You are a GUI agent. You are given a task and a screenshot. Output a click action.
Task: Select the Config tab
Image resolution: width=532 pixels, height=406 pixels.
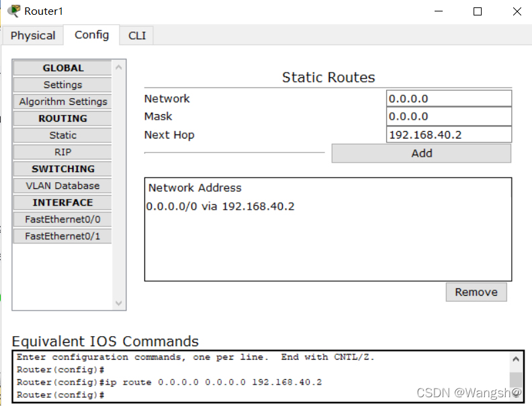tap(92, 35)
